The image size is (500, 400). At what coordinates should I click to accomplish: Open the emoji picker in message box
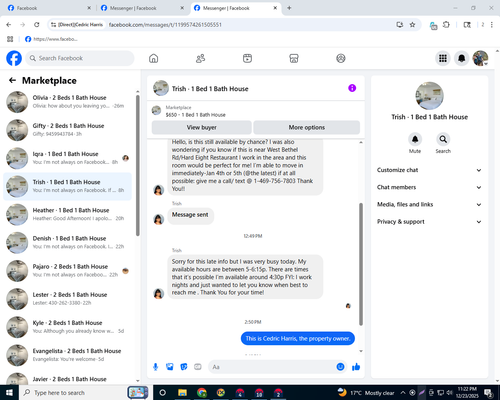point(340,367)
